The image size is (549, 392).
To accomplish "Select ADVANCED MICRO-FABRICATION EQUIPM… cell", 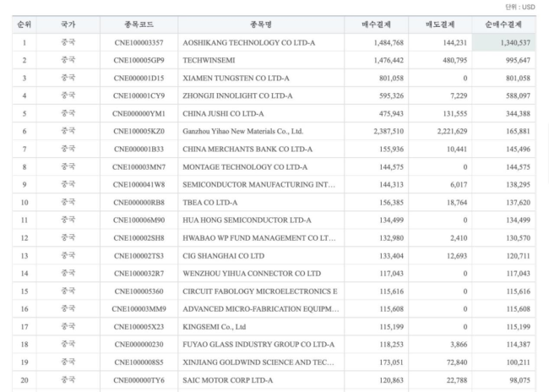I will (x=261, y=309).
